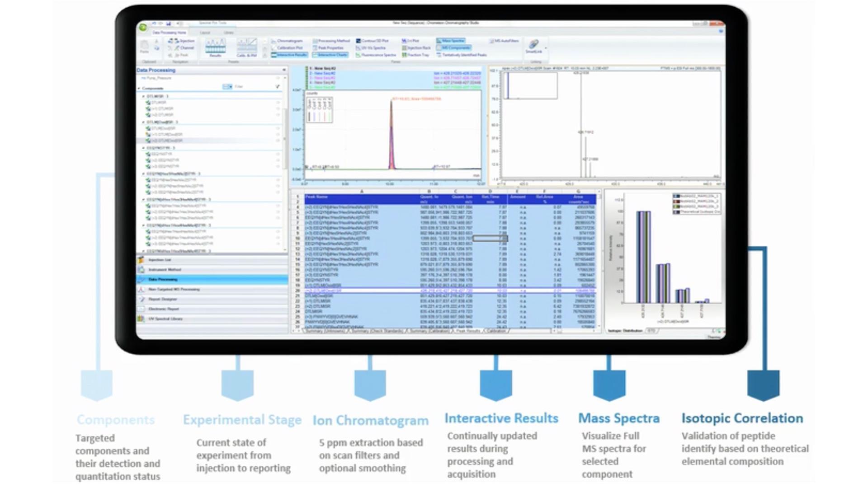Click the Paste clipboard icon
868x488 pixels.
tap(144, 46)
